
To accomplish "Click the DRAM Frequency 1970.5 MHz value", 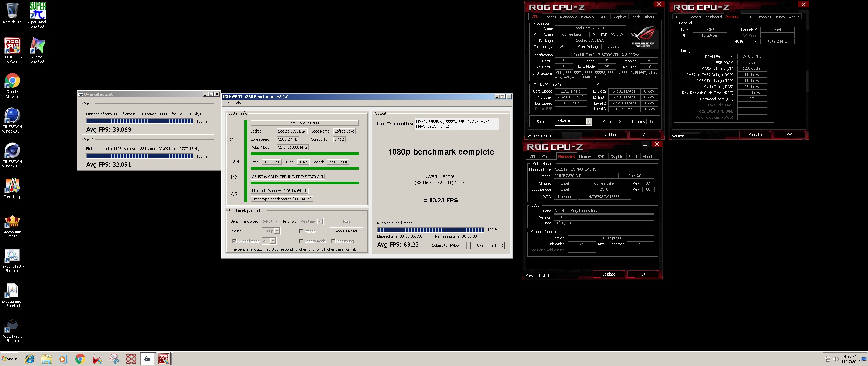I will (x=752, y=56).
